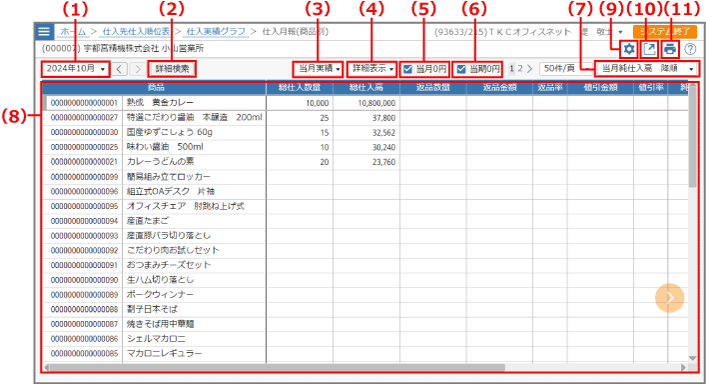Print using the printer icon
Screen dimensions: 706x384
[x=670, y=49]
